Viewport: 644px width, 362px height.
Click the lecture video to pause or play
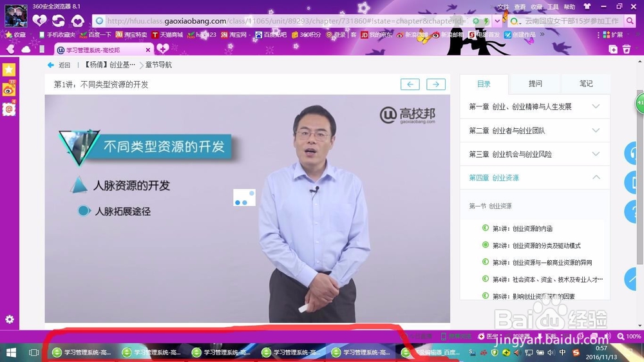(x=247, y=208)
